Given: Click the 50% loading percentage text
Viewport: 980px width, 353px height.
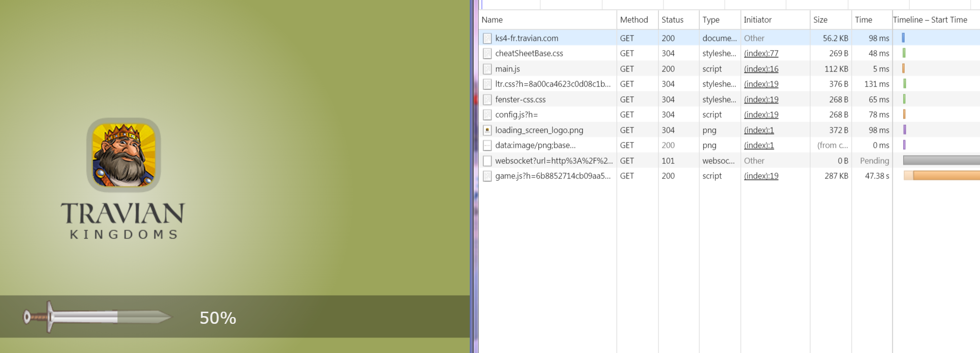Looking at the screenshot, I should point(218,318).
